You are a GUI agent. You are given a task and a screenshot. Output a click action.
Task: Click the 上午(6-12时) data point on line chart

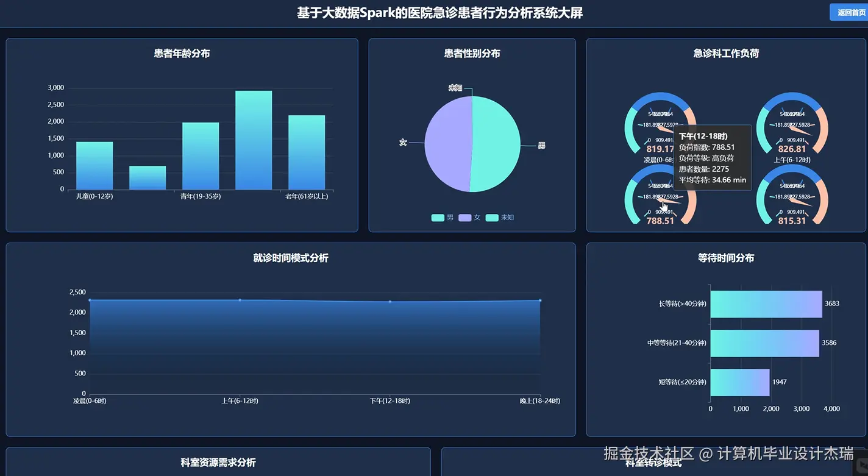240,299
